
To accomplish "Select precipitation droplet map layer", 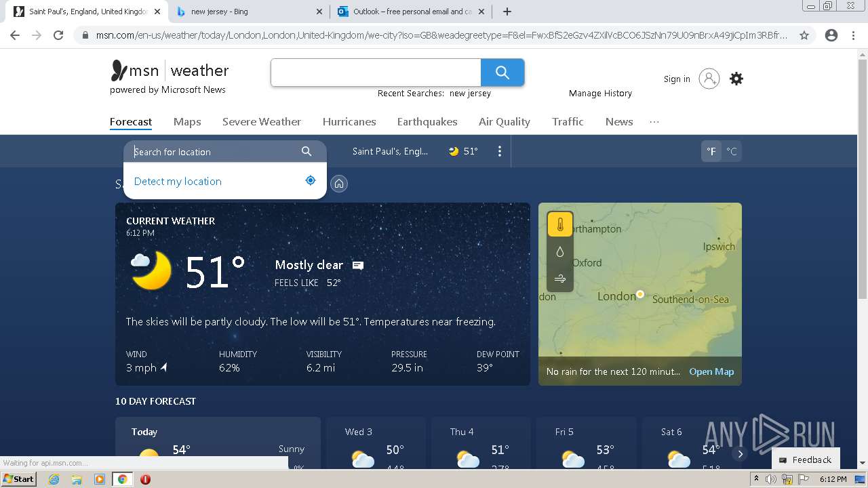I will coord(560,252).
